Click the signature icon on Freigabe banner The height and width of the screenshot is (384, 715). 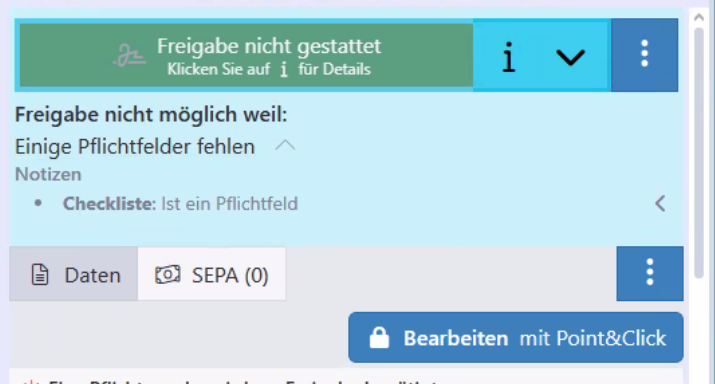[x=130, y=56]
